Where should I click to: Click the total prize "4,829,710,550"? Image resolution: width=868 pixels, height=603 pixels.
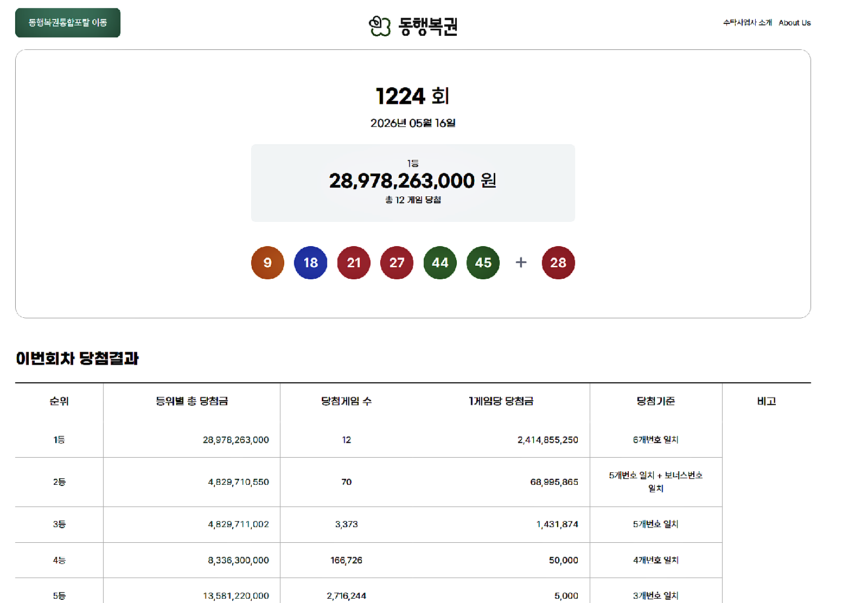[239, 482]
